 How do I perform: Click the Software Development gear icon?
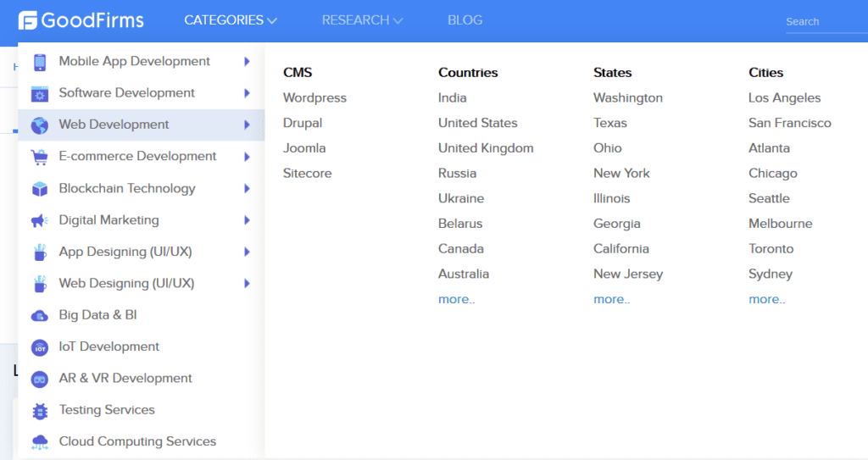pyautogui.click(x=39, y=94)
